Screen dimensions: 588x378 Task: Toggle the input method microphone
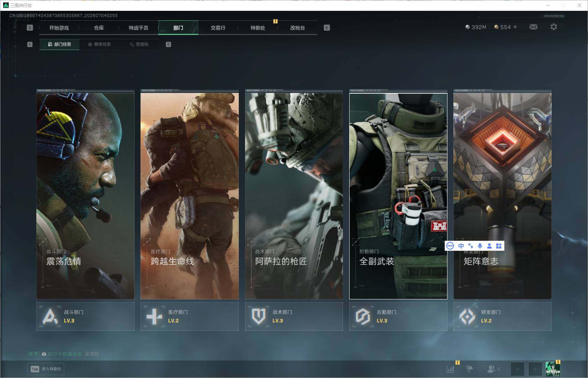coord(480,246)
